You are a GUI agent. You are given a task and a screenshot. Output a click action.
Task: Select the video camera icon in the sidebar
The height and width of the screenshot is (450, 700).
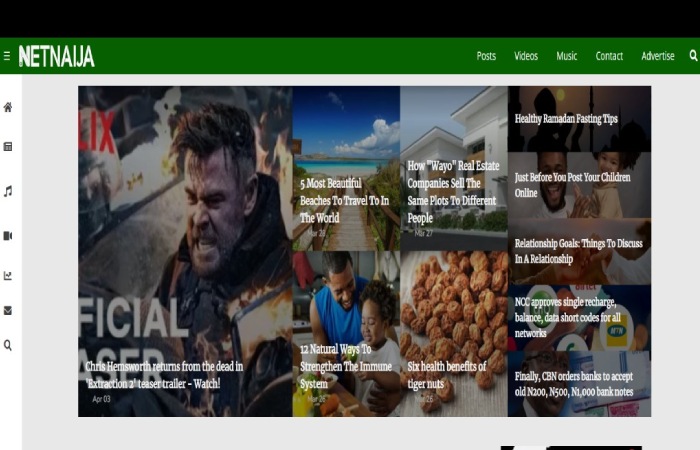(x=8, y=236)
